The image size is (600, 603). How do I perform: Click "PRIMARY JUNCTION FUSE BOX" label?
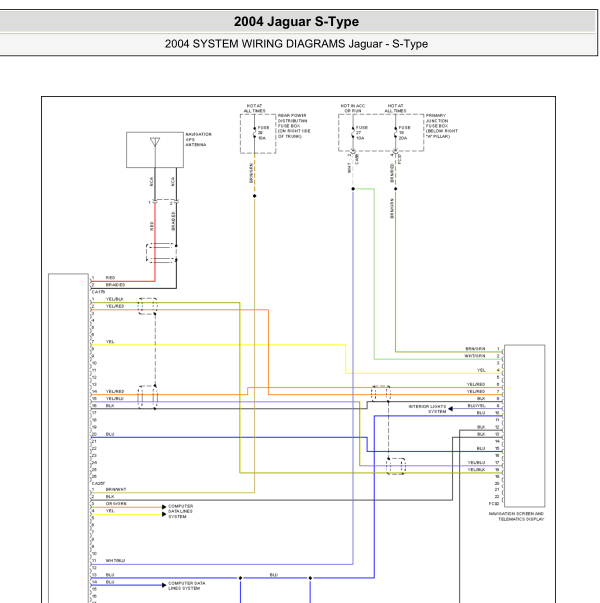[x=442, y=126]
